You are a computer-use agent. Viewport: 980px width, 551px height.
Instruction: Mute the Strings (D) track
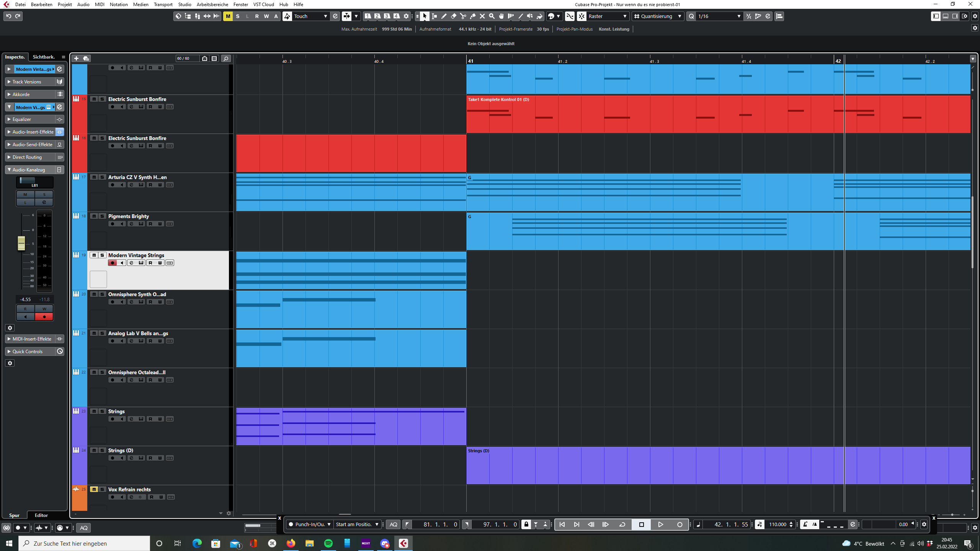point(94,450)
